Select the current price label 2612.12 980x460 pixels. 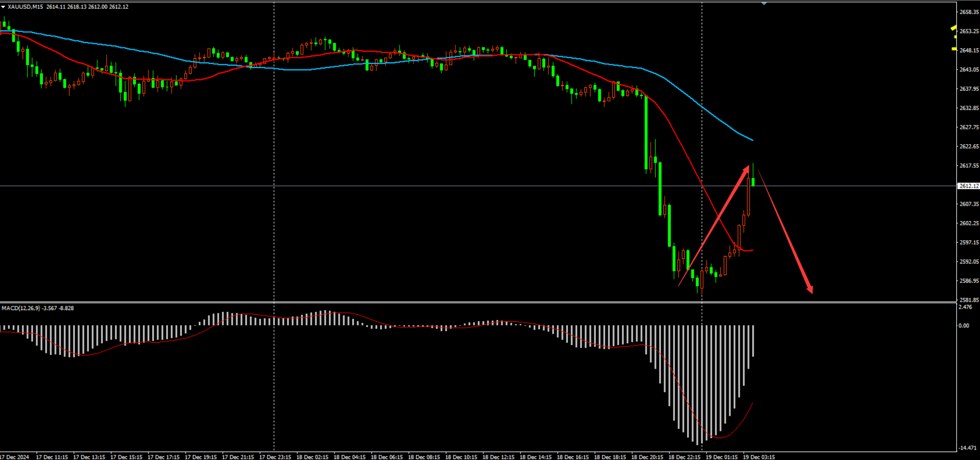pyautogui.click(x=969, y=186)
